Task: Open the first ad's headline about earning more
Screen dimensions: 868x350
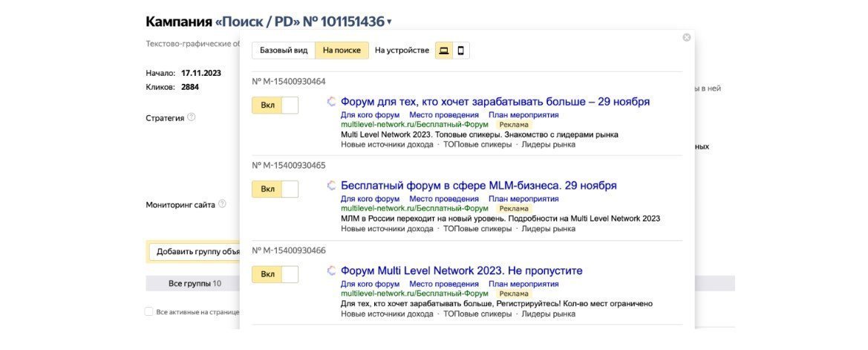Action: tap(495, 102)
